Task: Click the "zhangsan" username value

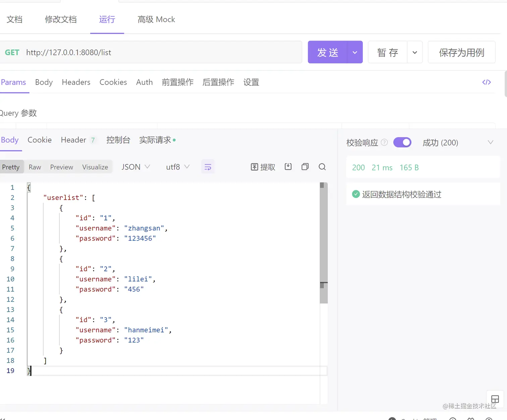Action: click(x=144, y=228)
